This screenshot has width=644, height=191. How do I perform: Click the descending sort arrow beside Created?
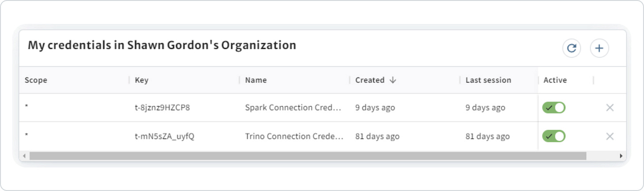pyautogui.click(x=392, y=80)
